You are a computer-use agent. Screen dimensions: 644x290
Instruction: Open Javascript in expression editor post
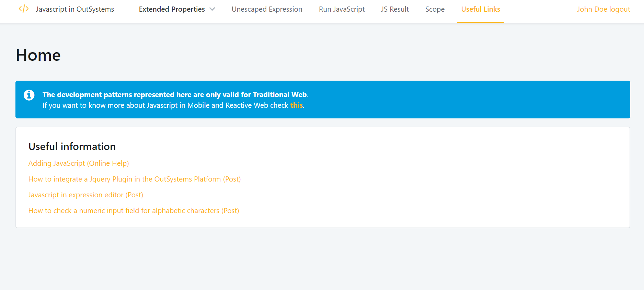click(86, 195)
